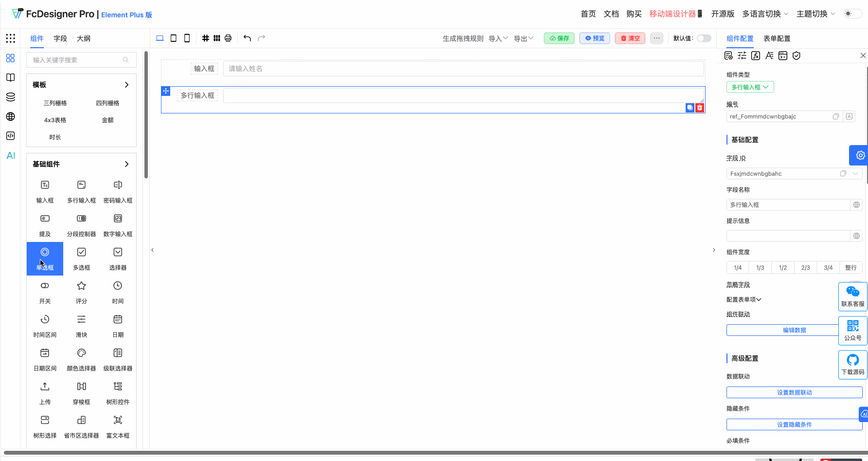Switch to the 表单配置 tab
The image size is (868, 461).
click(x=777, y=38)
